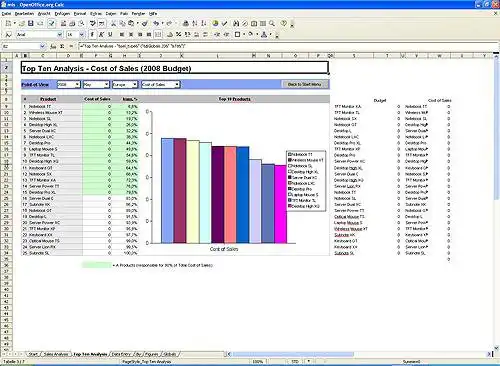Click the Cut scissors icon
The width and height of the screenshot is (500, 366).
113,23
